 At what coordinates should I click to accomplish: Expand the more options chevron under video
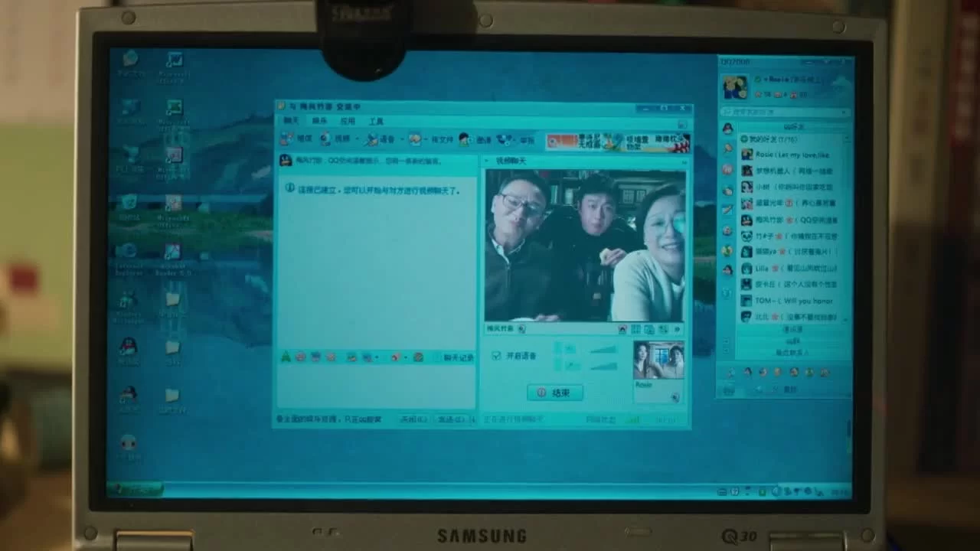(677, 329)
